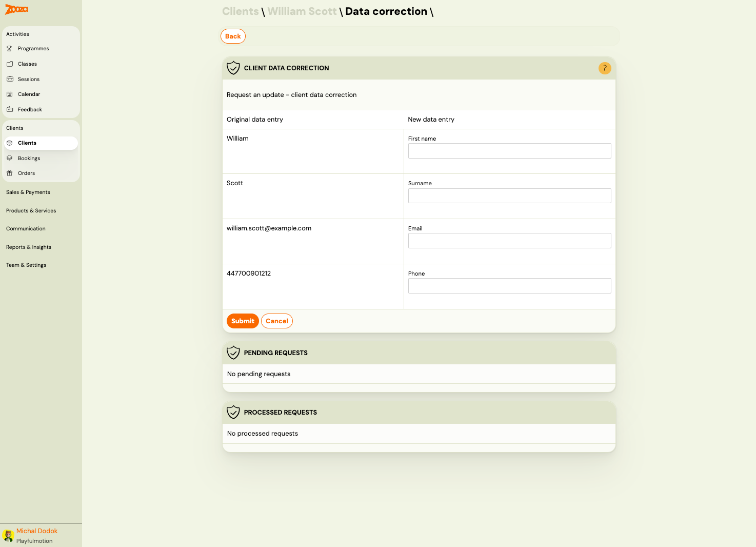Select the Classes icon in the sidebar
Image resolution: width=756 pixels, height=547 pixels.
tap(10, 64)
